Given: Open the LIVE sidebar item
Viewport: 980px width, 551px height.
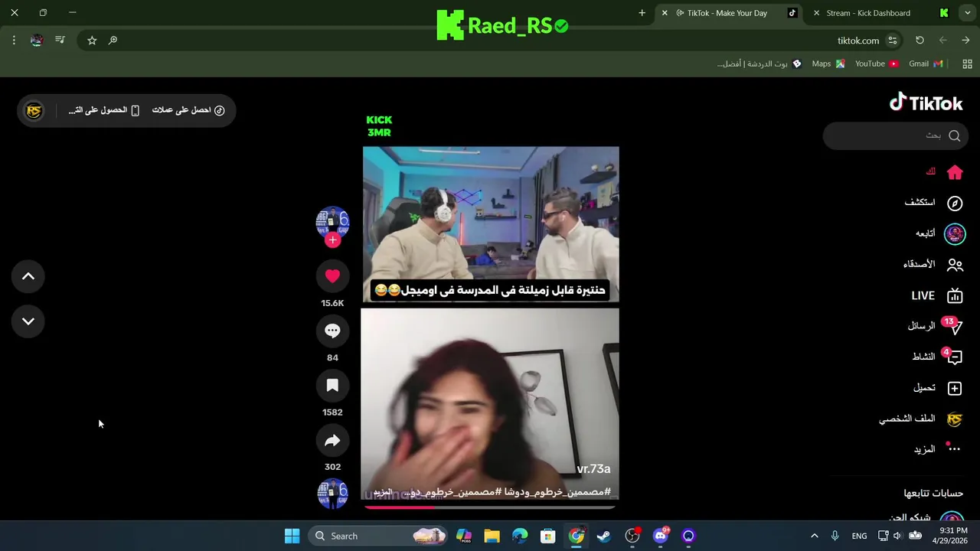Looking at the screenshot, I should pyautogui.click(x=936, y=295).
